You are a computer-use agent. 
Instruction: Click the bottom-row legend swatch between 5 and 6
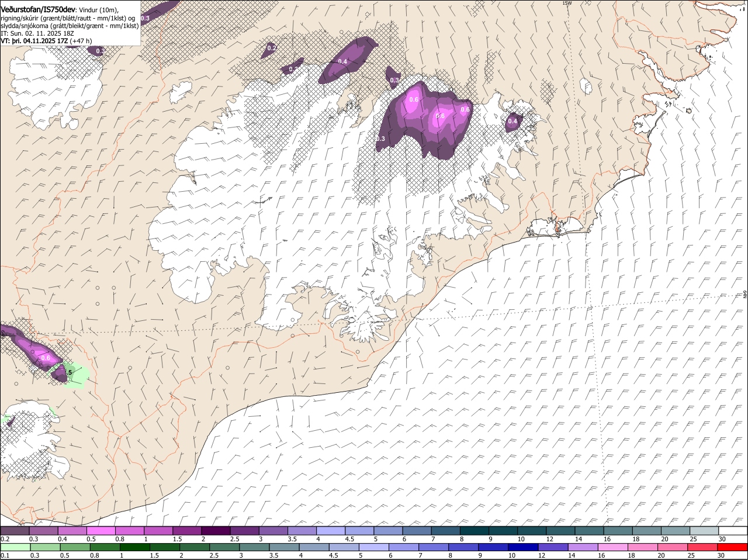point(375,548)
